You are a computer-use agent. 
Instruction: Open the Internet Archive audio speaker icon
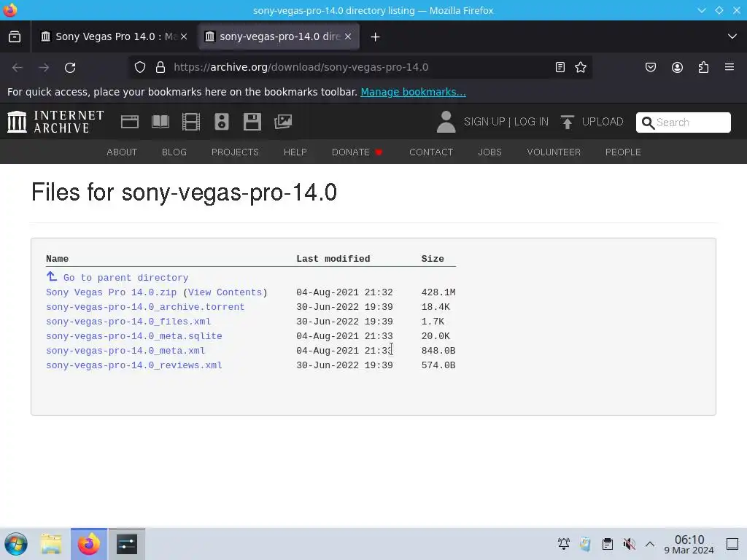click(x=222, y=122)
